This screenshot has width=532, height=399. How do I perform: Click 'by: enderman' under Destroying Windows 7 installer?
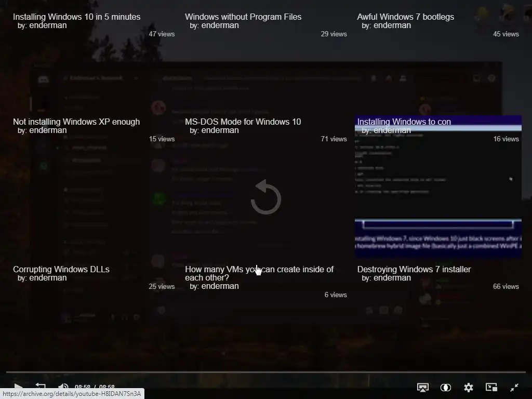point(386,278)
